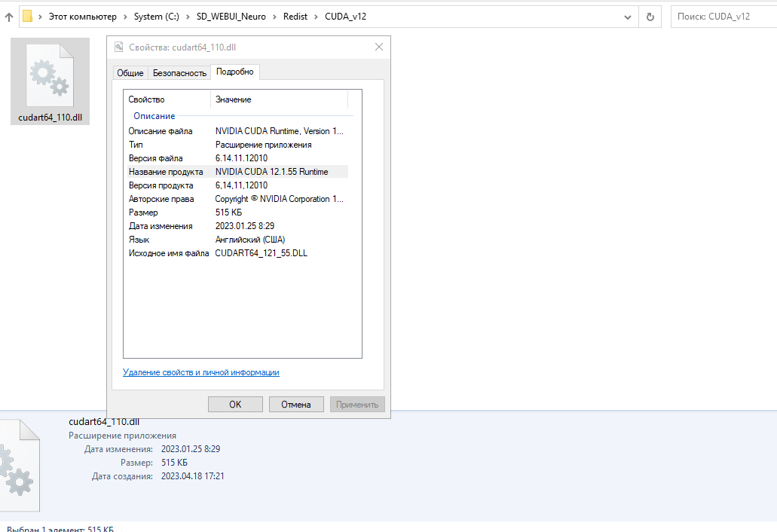Select the Версия файла property row

(238, 158)
